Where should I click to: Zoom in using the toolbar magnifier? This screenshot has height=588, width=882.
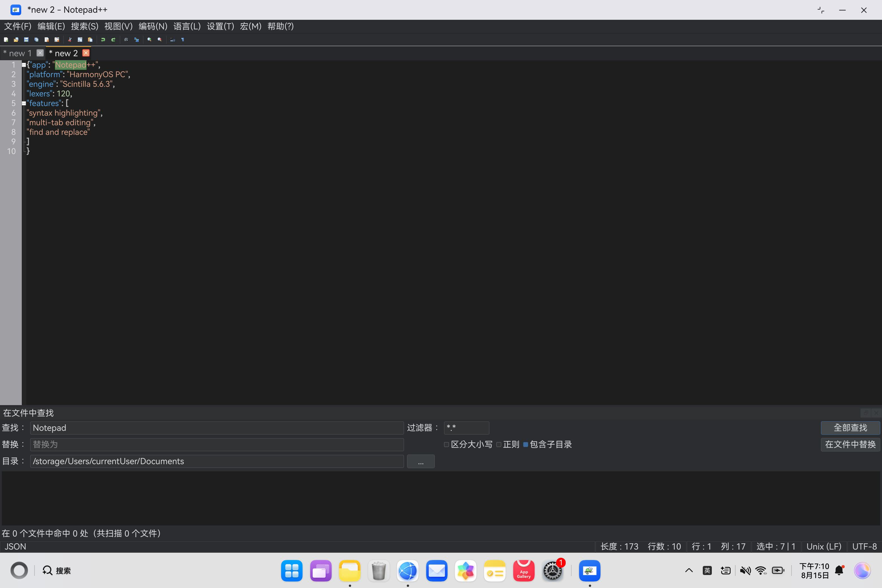pos(150,39)
